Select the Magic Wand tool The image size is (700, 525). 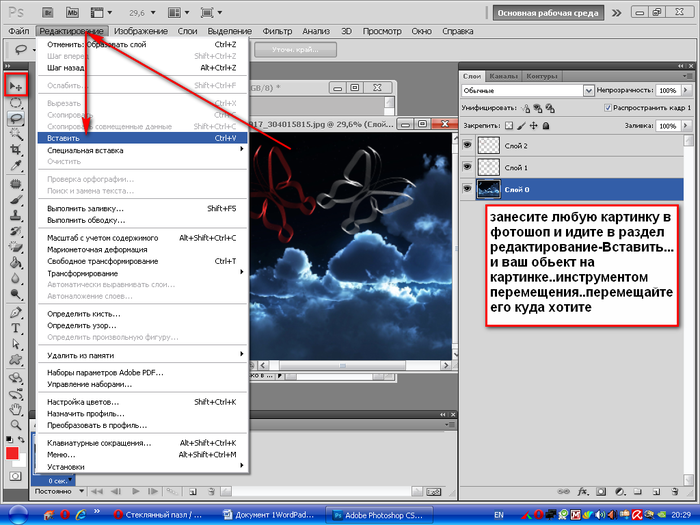(16, 134)
